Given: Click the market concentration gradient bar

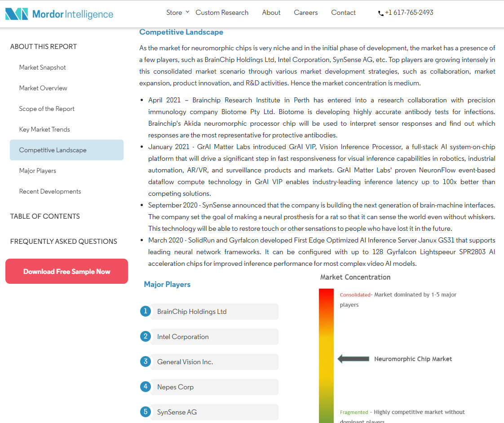Looking at the screenshot, I should point(326,355).
